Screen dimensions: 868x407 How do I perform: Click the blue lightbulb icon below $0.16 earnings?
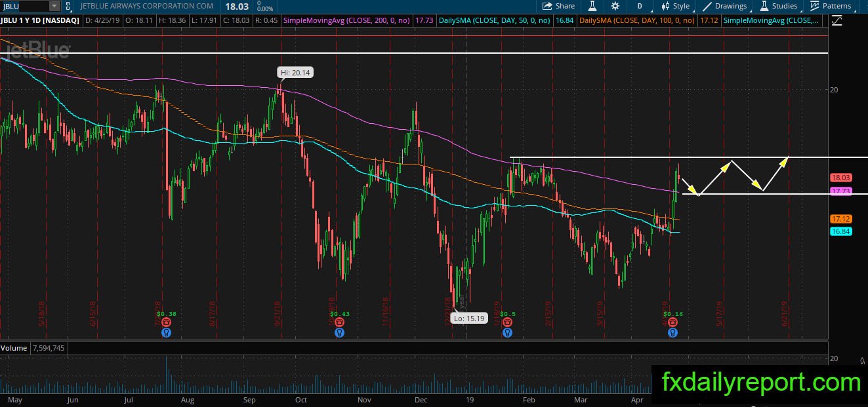(672, 332)
